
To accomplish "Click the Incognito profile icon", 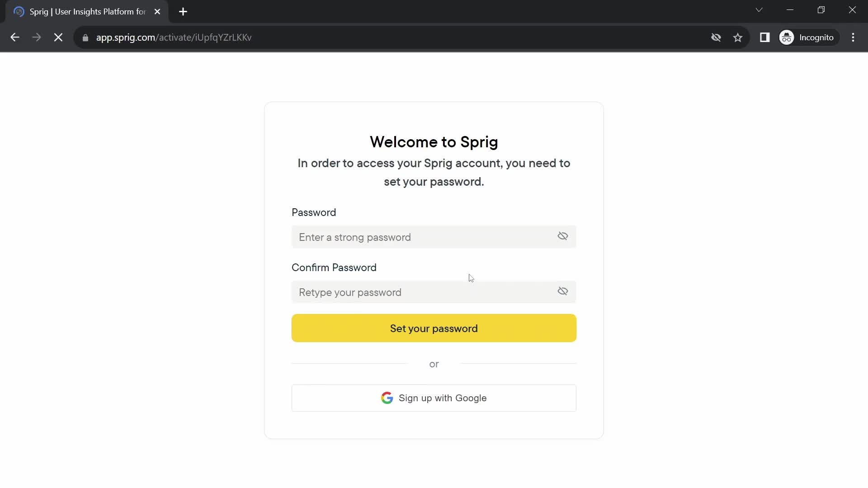I will [788, 38].
